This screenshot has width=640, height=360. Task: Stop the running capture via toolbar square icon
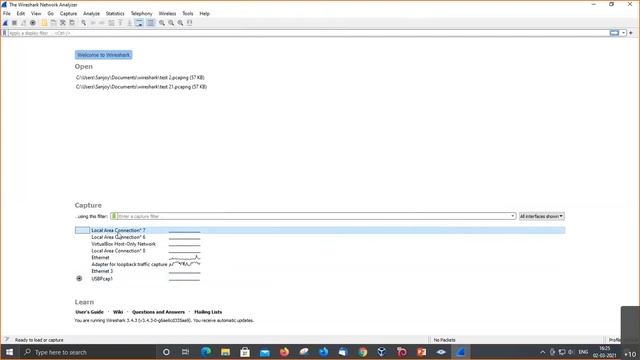[x=14, y=23]
